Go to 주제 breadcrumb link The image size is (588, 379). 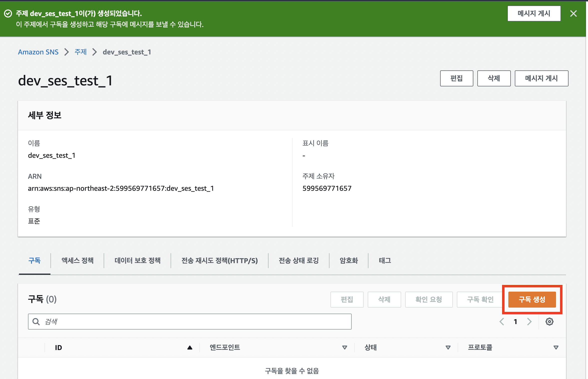[80, 52]
